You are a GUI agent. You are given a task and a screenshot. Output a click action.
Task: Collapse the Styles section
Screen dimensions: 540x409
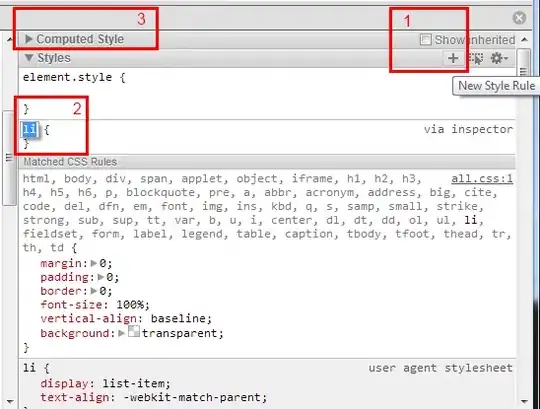(29, 57)
